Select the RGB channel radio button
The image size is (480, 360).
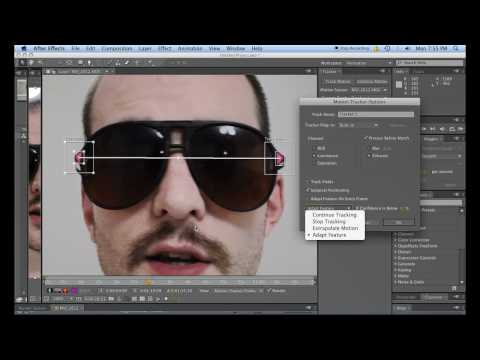[x=314, y=148]
